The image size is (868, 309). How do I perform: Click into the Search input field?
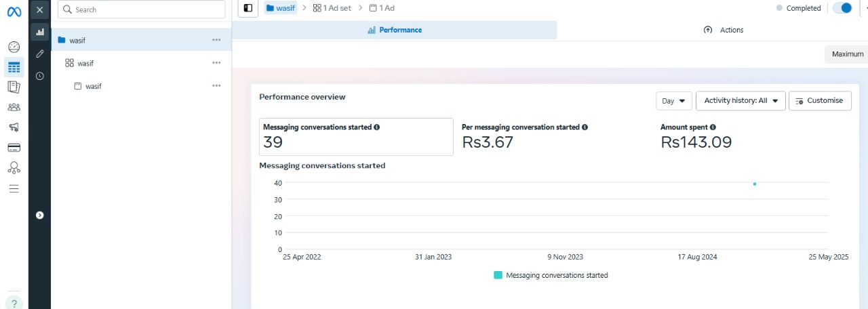tap(141, 9)
